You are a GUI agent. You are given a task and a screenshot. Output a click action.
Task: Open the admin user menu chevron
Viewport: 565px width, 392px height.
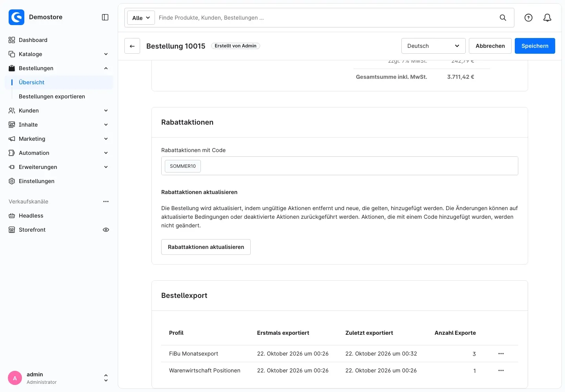106,378
